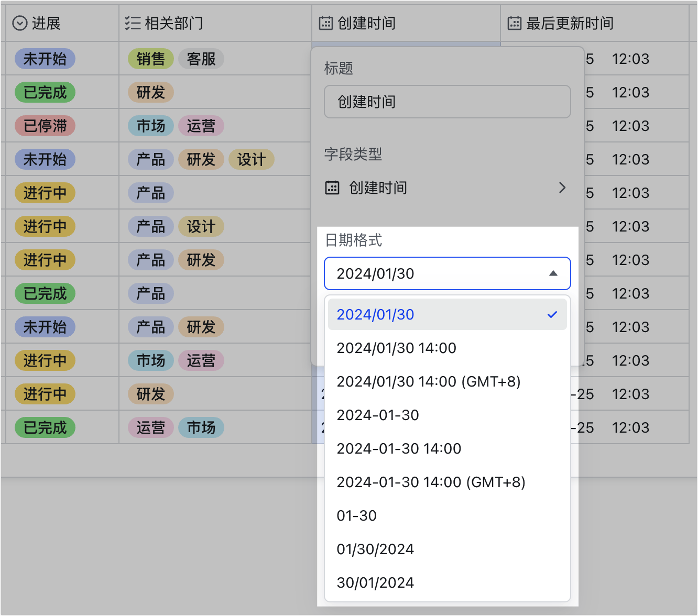Click 已完成 tag in the 运营 市场 row
Image resolution: width=698 pixels, height=616 pixels.
coord(45,427)
